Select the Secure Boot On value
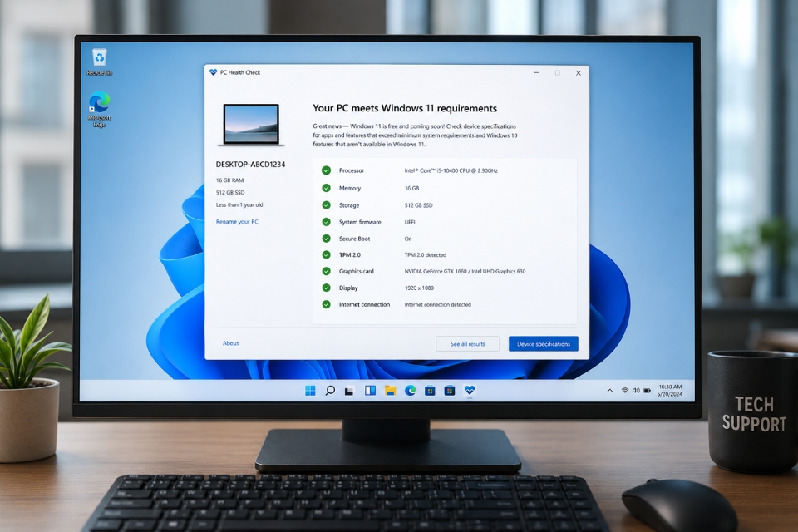Screen dimensions: 798x532 (408, 239)
